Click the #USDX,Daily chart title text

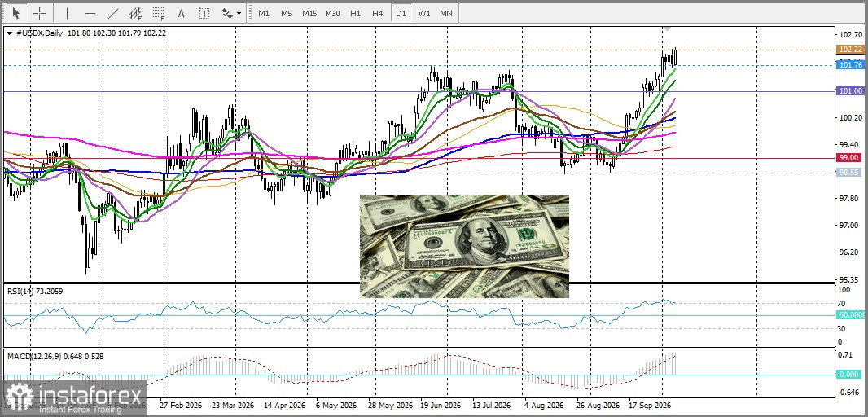[x=39, y=33]
